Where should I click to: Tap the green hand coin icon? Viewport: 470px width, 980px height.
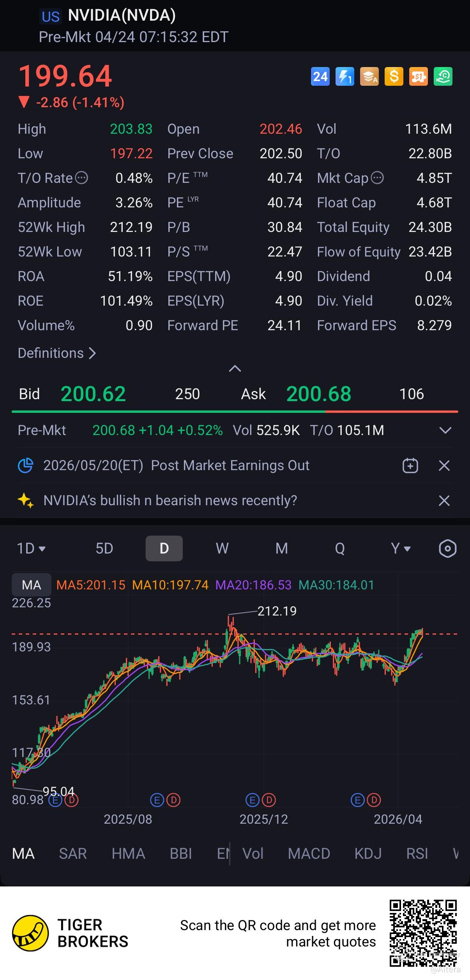click(x=443, y=76)
